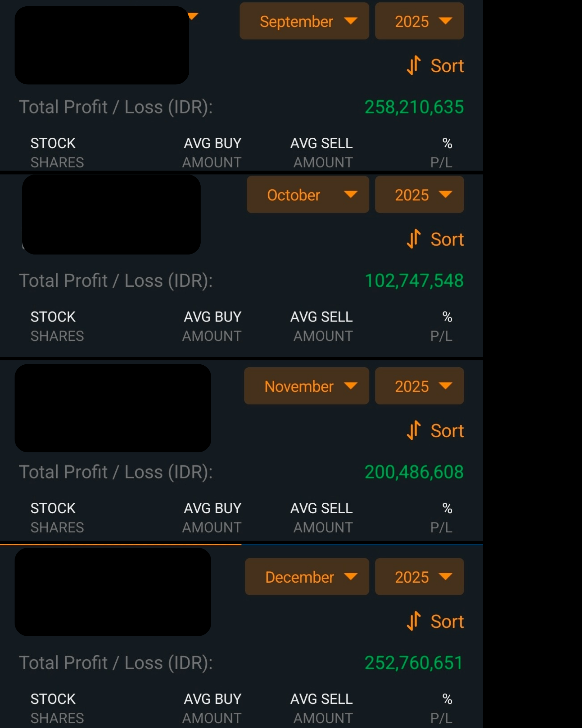Click the Sort arrows icon under November

click(414, 430)
